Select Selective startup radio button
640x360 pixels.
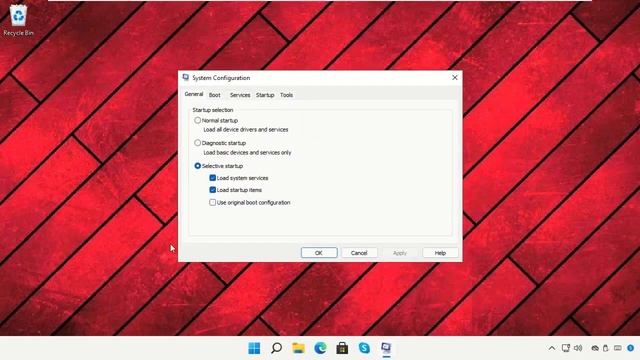coord(198,166)
